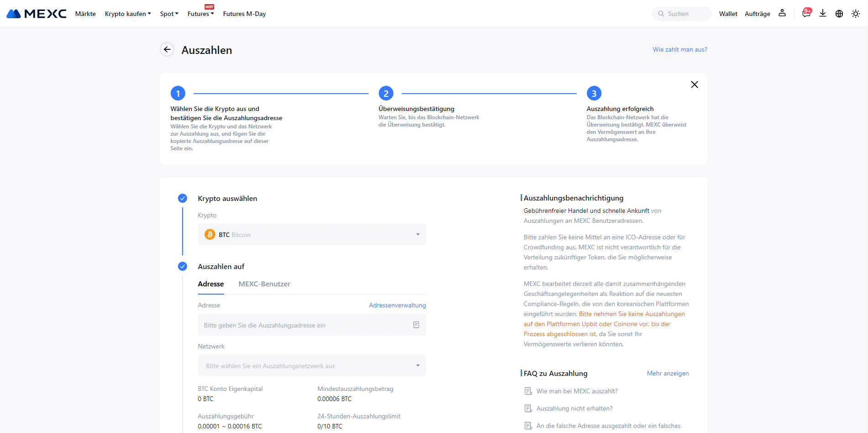The width and height of the screenshot is (868, 433).
Task: Open FAQ 'An die falsche Adresse ausgezahlt'
Action: pos(608,426)
